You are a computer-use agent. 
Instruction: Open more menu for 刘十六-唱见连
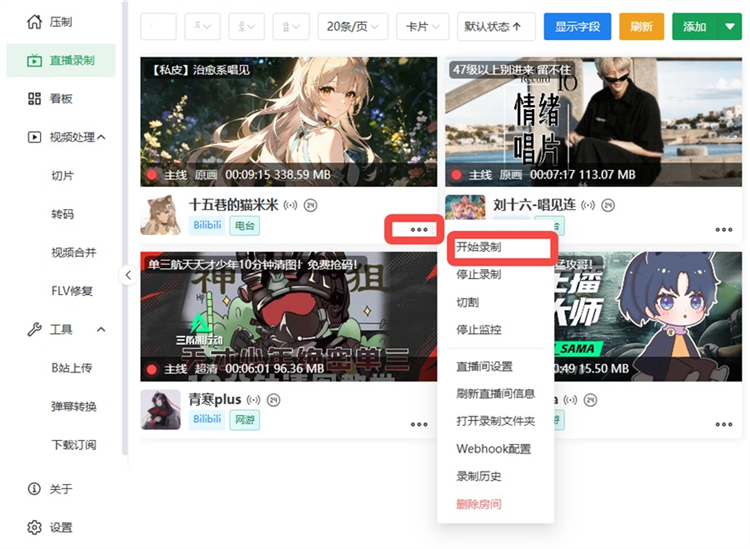coord(724,230)
